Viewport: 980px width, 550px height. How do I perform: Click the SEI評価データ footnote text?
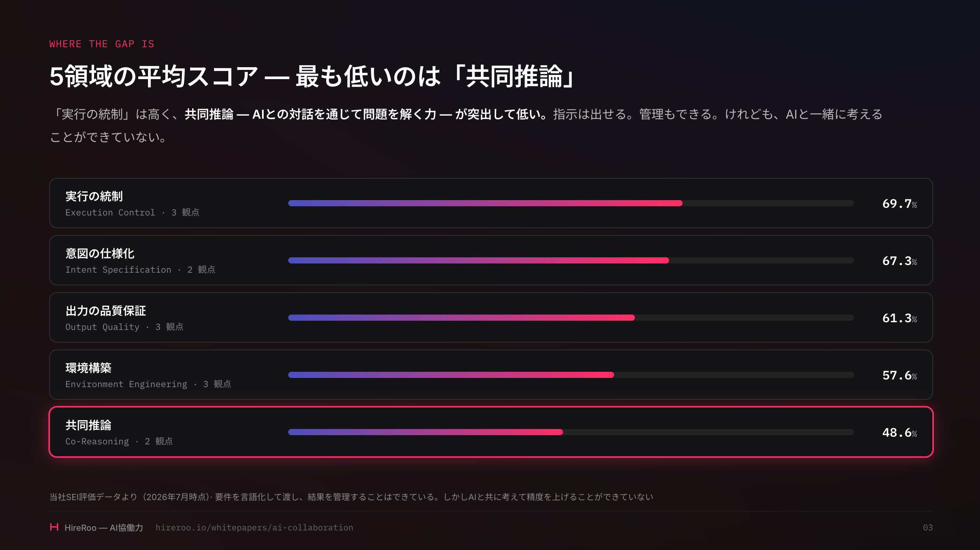pos(351,497)
